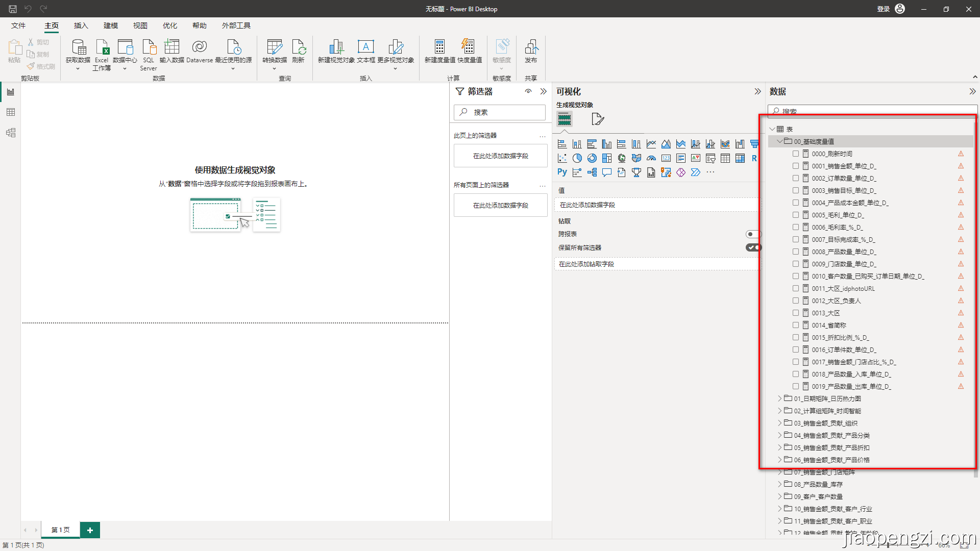Viewport: 980px width, 551px height.
Task: Select the pie chart visual
Action: [577, 158]
